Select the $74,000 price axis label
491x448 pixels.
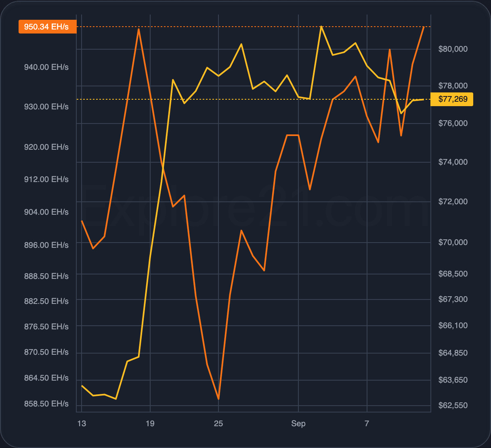[x=453, y=162]
